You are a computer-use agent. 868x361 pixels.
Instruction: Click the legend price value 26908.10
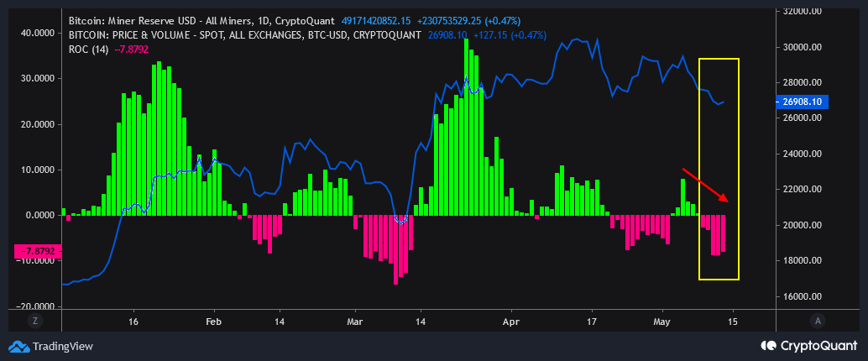447,35
